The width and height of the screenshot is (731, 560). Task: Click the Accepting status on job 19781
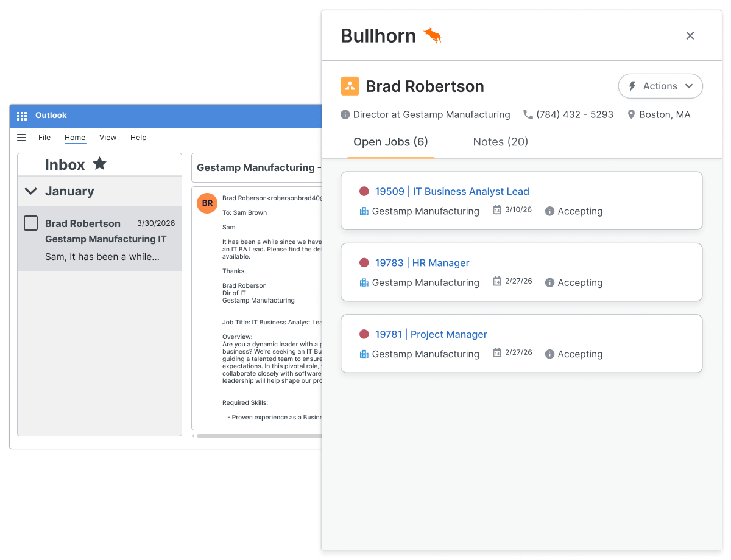[x=580, y=354]
